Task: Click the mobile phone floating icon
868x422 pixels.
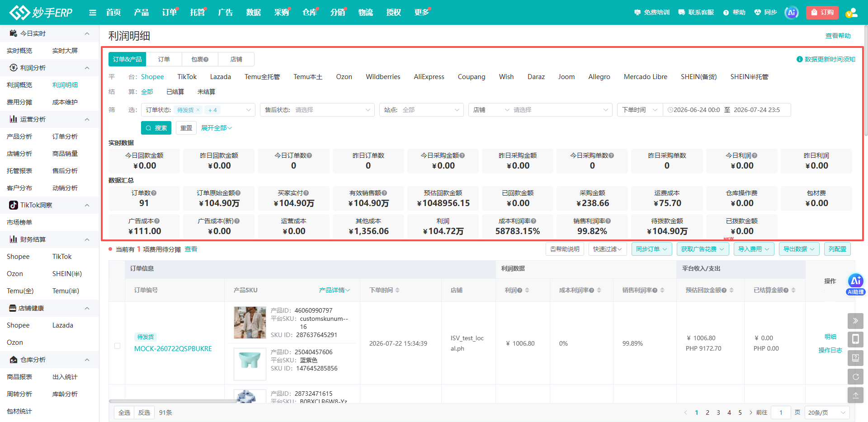Action: click(855, 339)
